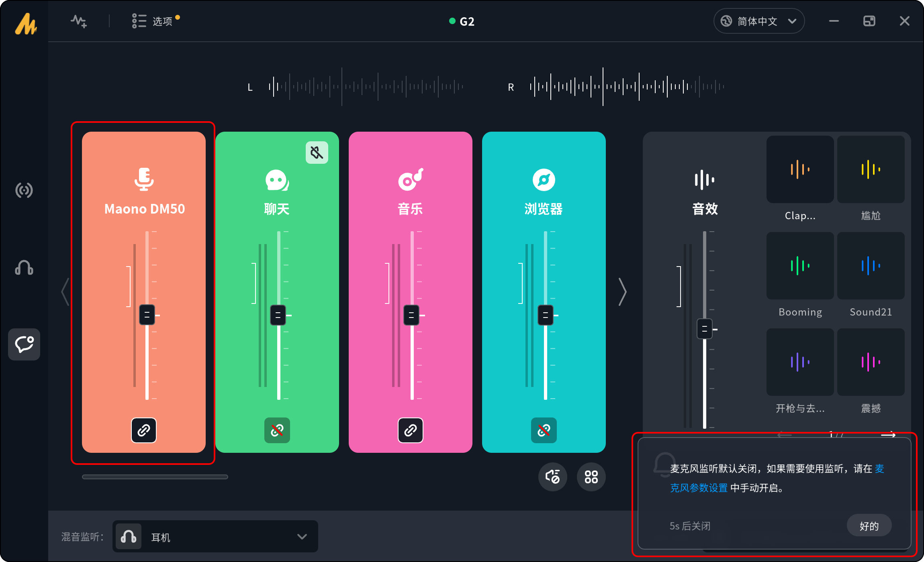Viewport: 924px width, 562px height.
Task: Click right chevron to show more channels
Action: [x=622, y=292]
